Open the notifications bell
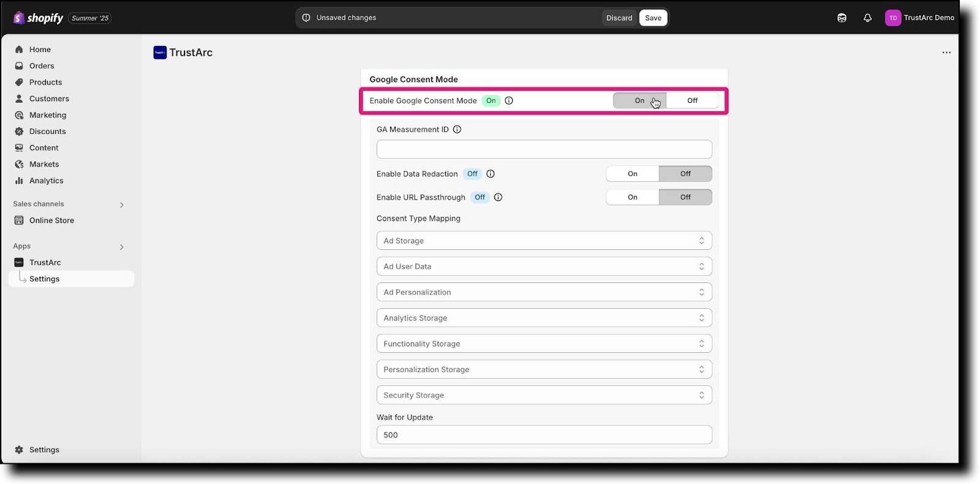Viewport: 980px width, 484px height. pos(867,18)
